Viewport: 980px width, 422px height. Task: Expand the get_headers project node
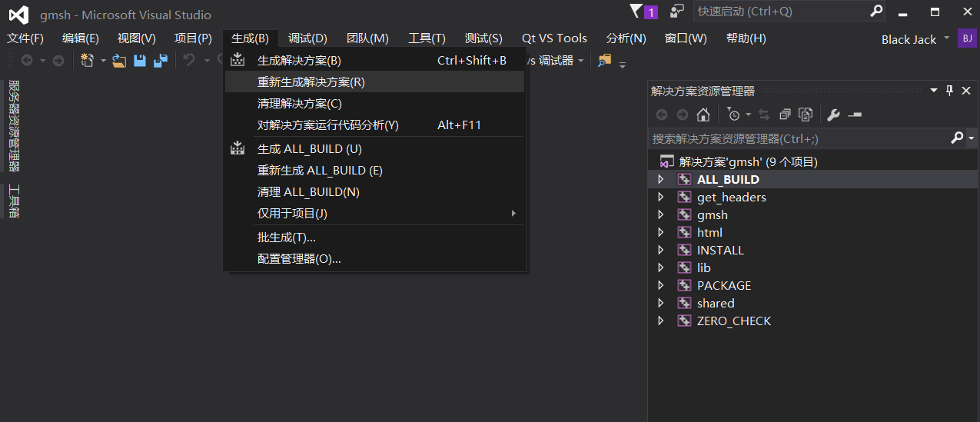[x=660, y=197]
